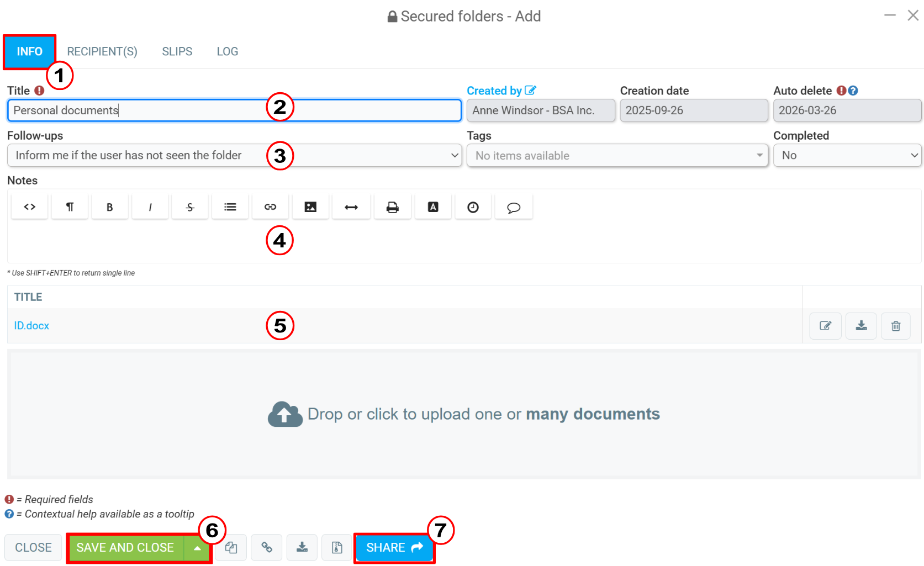Open the ID.docx link
The height and width of the screenshot is (566, 924).
pos(31,326)
